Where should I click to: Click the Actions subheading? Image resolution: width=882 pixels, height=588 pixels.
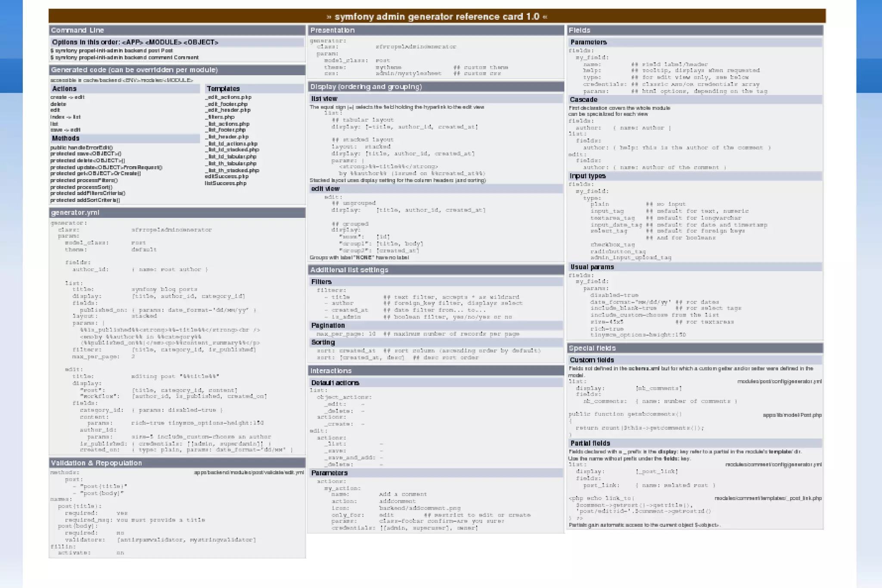point(125,89)
